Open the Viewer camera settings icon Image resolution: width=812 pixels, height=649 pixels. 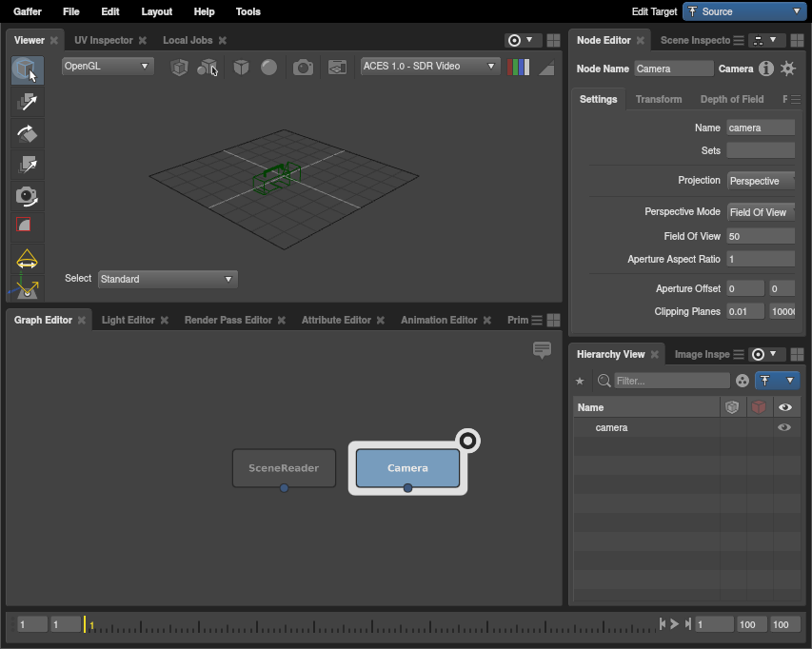point(303,68)
